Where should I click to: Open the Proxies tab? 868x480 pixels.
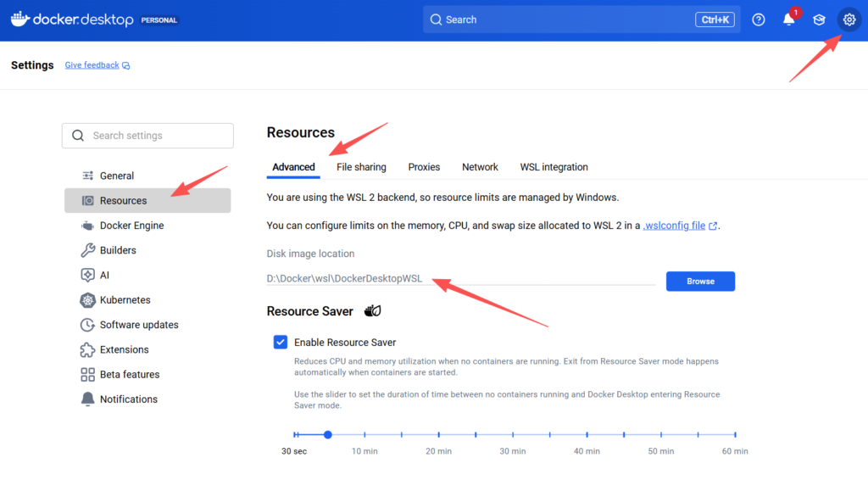(424, 167)
